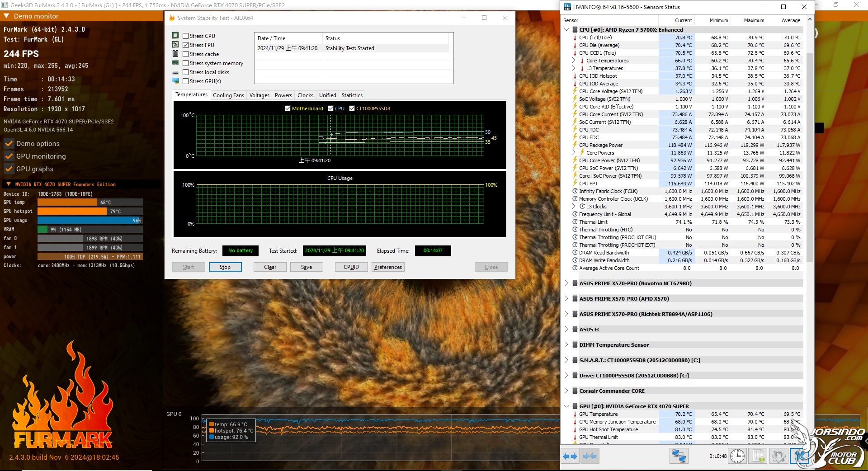Uncheck the Stress FPU checkbox
Screen dimensions: 868x471
(x=186, y=45)
